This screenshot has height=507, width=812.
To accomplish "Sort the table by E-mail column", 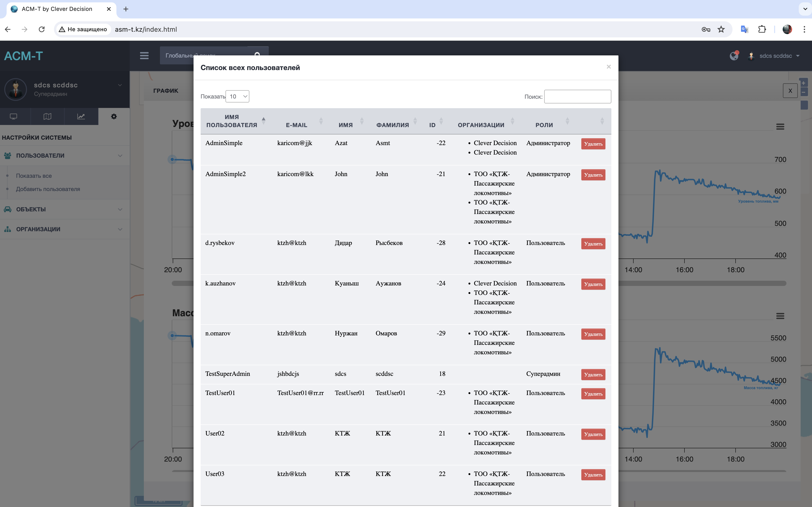I will point(297,125).
